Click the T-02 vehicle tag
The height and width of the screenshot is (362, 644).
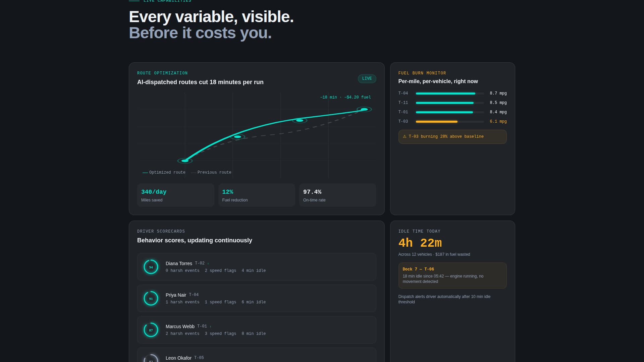coord(200,263)
